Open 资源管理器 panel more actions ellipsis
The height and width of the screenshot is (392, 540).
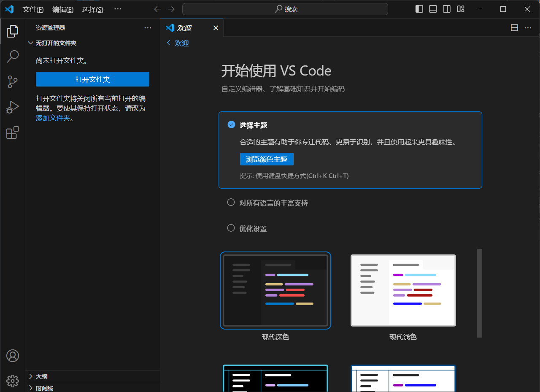[148, 28]
